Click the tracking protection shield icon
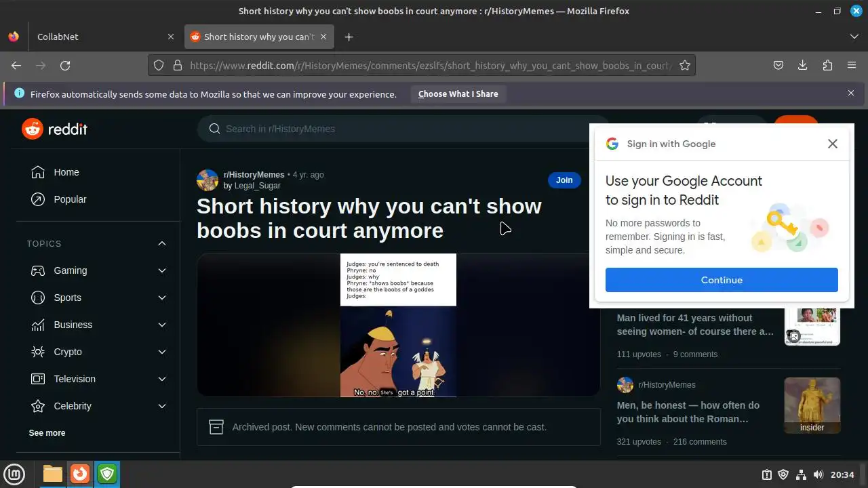Viewport: 868px width, 488px height. [159, 65]
